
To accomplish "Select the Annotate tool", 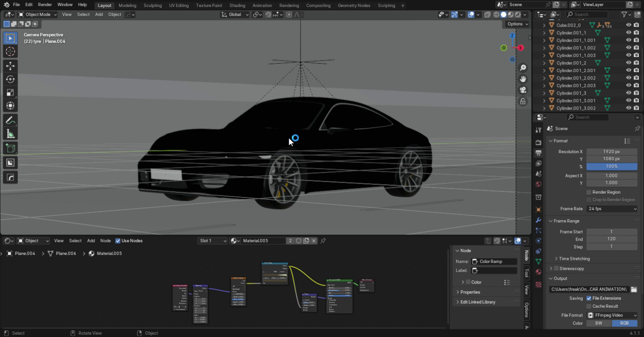I will click(10, 120).
